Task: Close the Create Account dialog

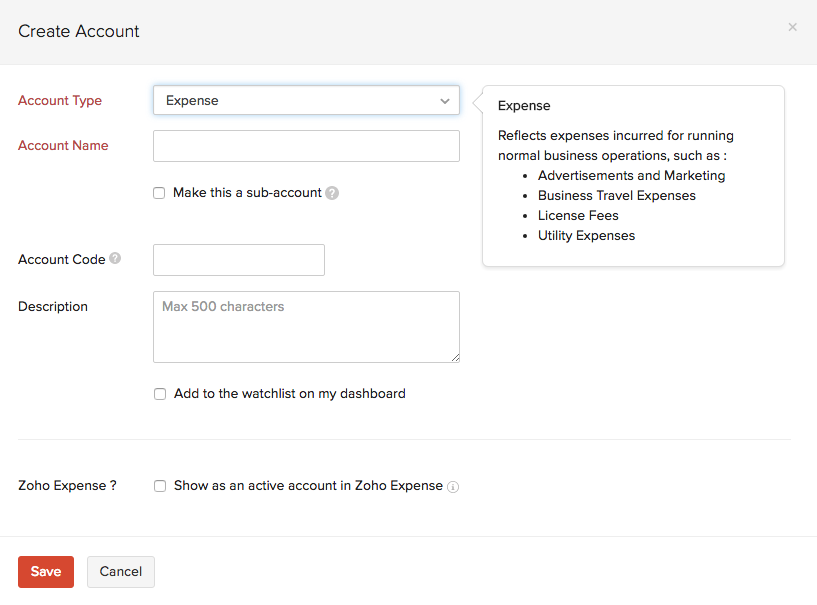Action: (x=792, y=27)
